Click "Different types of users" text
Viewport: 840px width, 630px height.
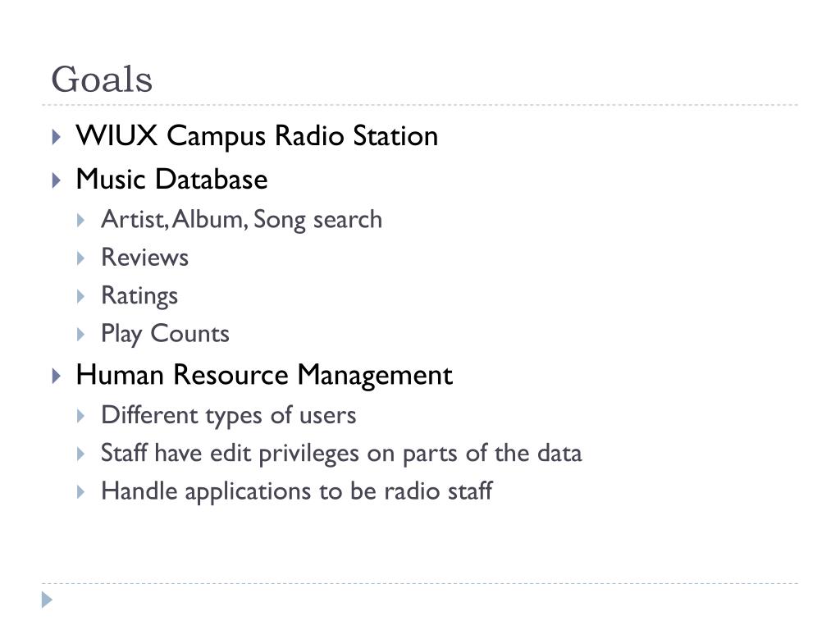[228, 415]
